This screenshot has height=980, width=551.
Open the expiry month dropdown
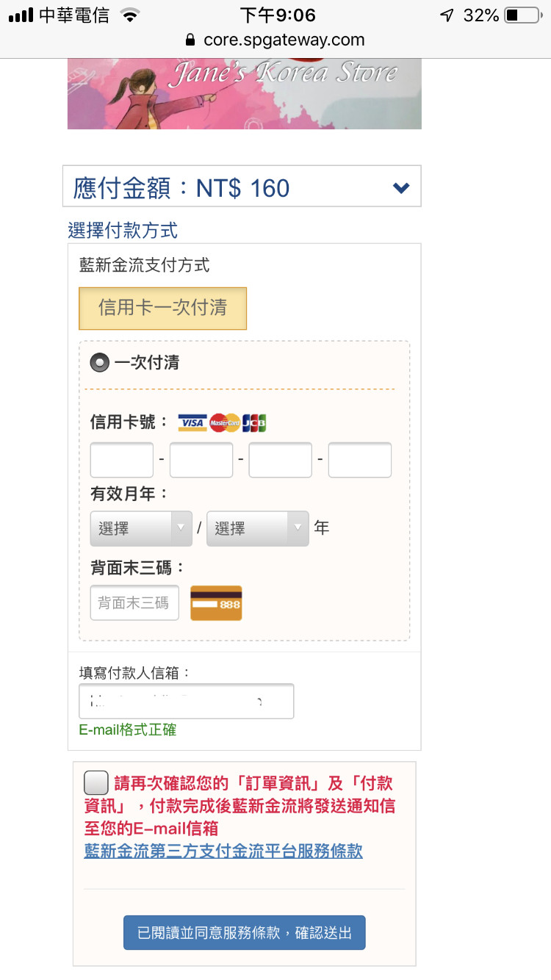pyautogui.click(x=141, y=528)
